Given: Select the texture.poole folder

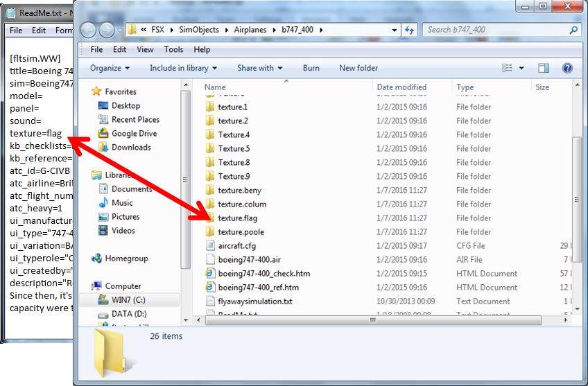Looking at the screenshot, I should coord(235,231).
